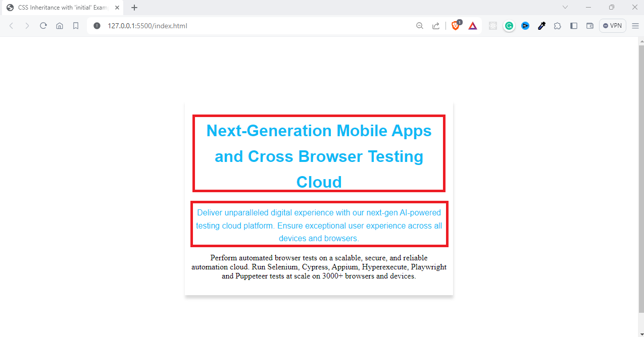Click the vertical page scrollbar
644x337 pixels.
click(x=641, y=179)
